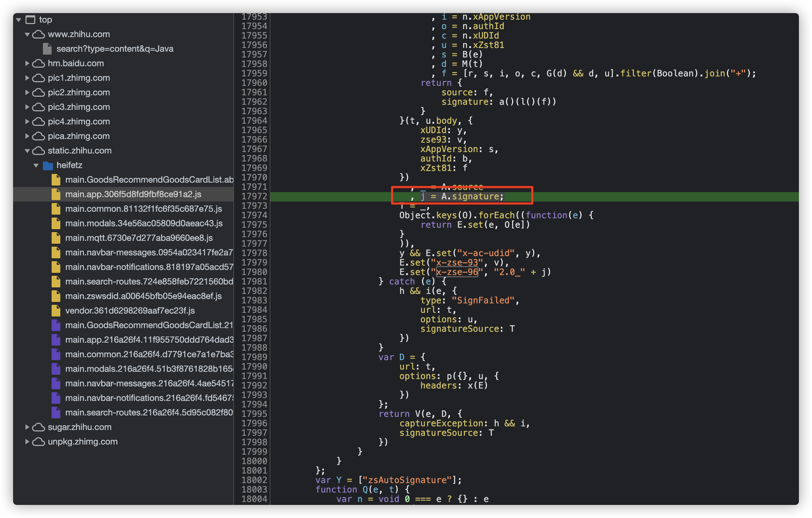The height and width of the screenshot is (518, 812).
Task: Open main.mqtt.6730e7d277aba9660ee8.js file
Action: (139, 238)
